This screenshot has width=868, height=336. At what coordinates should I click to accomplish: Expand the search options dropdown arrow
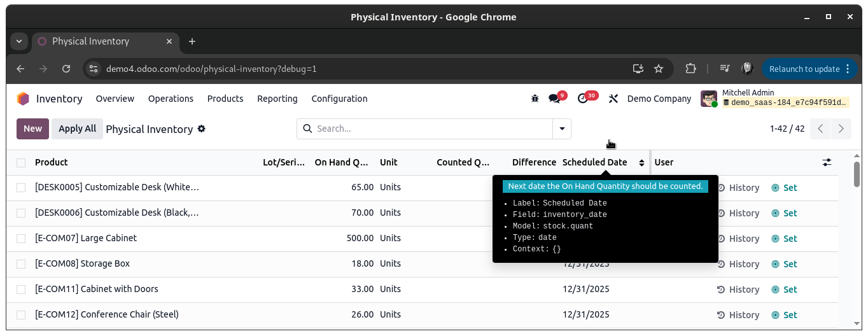point(562,129)
